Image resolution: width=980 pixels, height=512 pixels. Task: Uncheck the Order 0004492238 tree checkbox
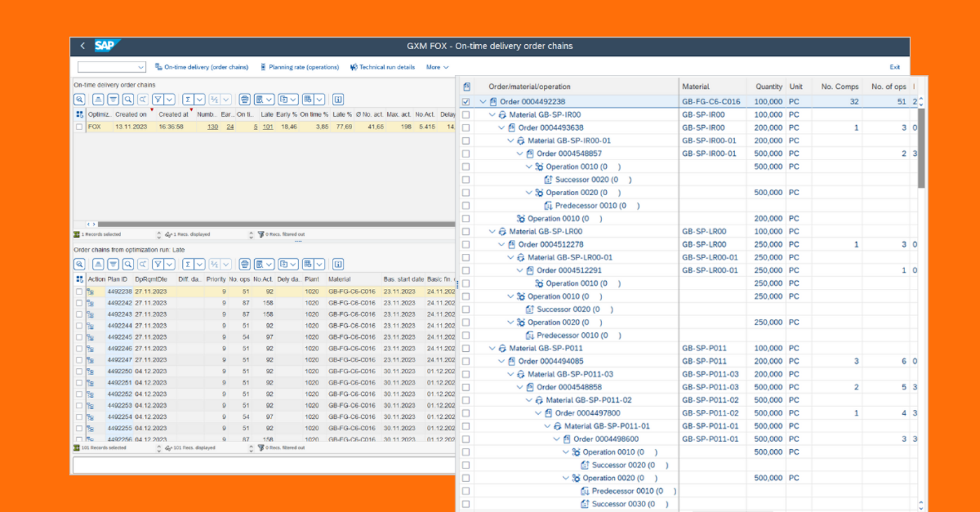pos(466,102)
